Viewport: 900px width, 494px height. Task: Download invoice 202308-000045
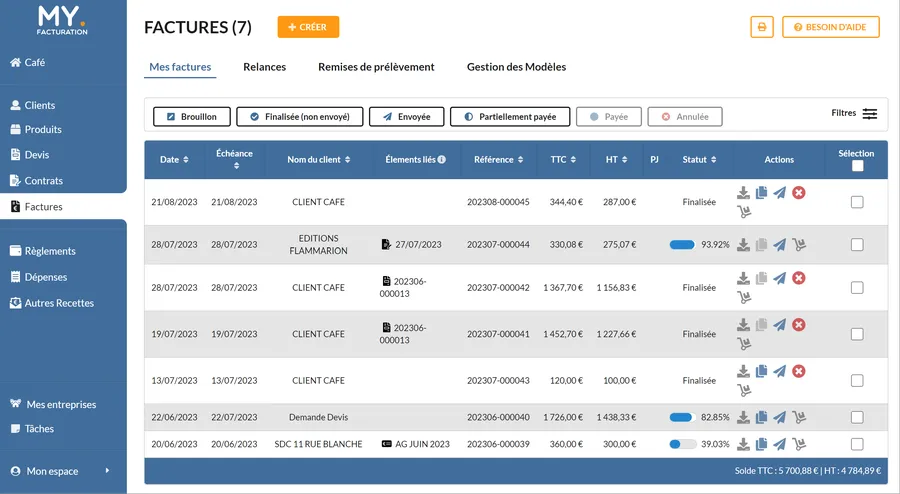[743, 193]
